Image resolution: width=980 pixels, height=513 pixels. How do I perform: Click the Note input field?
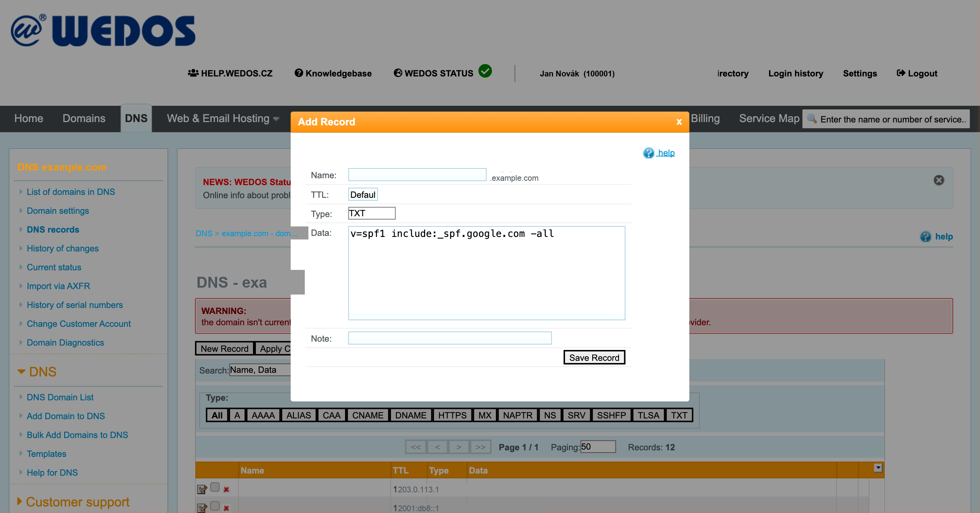coord(449,338)
